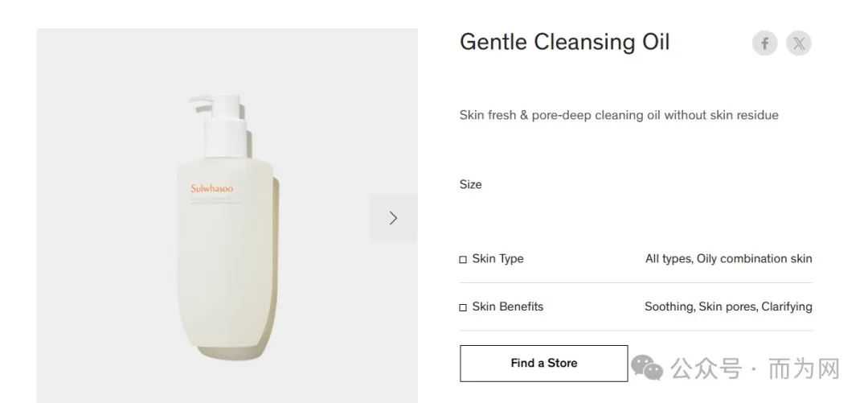Viewport: 868px width, 403px height.
Task: Click the Find a Store button
Action: point(543,363)
